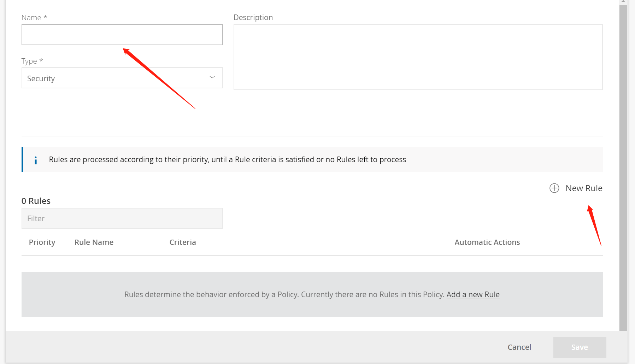Sort by the Priority column header

tap(42, 242)
